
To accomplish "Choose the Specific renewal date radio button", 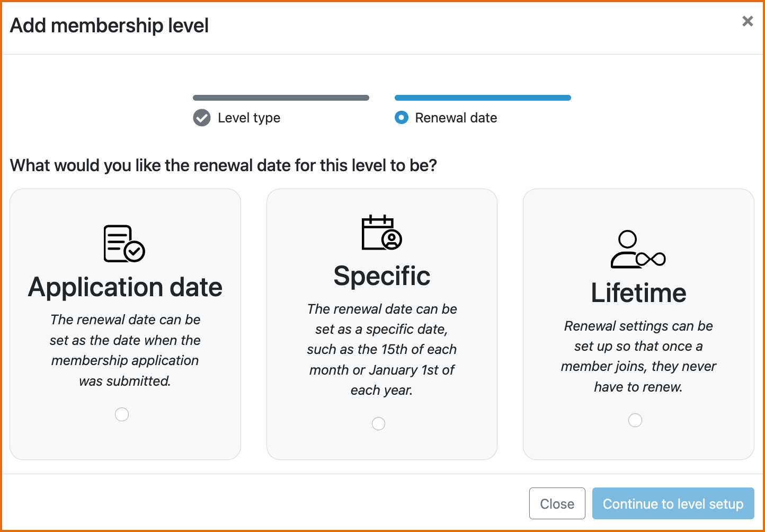I will 378,424.
